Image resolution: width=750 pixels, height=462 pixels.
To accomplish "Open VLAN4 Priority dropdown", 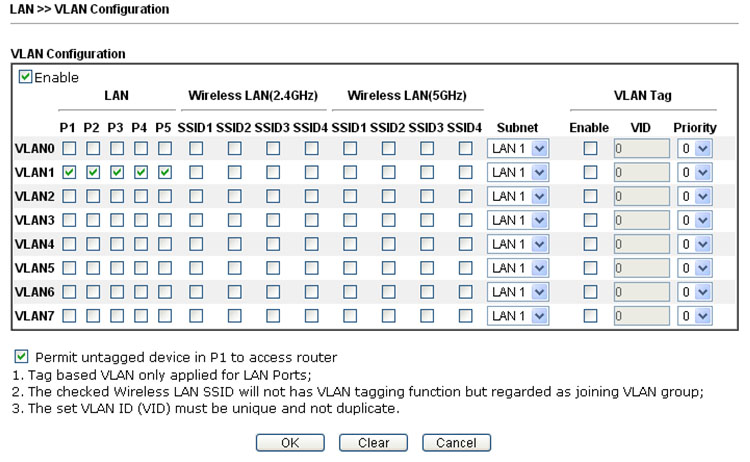I will [695, 244].
